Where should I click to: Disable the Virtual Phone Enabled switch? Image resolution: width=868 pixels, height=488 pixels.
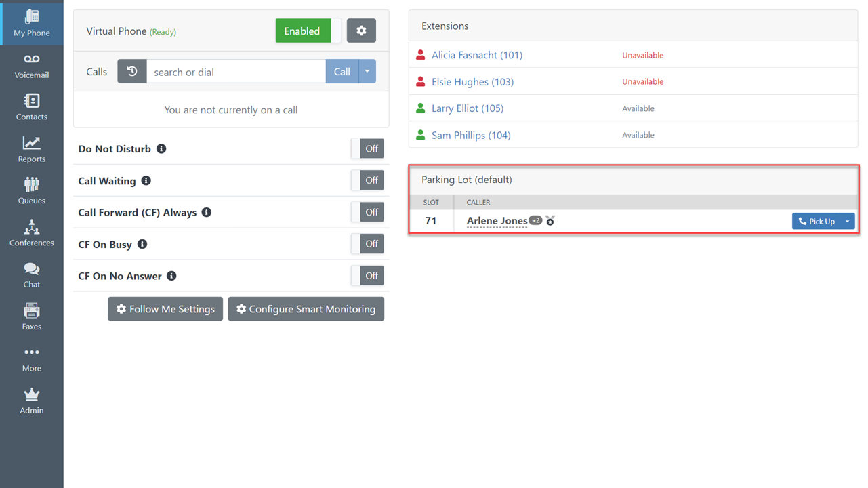[308, 31]
